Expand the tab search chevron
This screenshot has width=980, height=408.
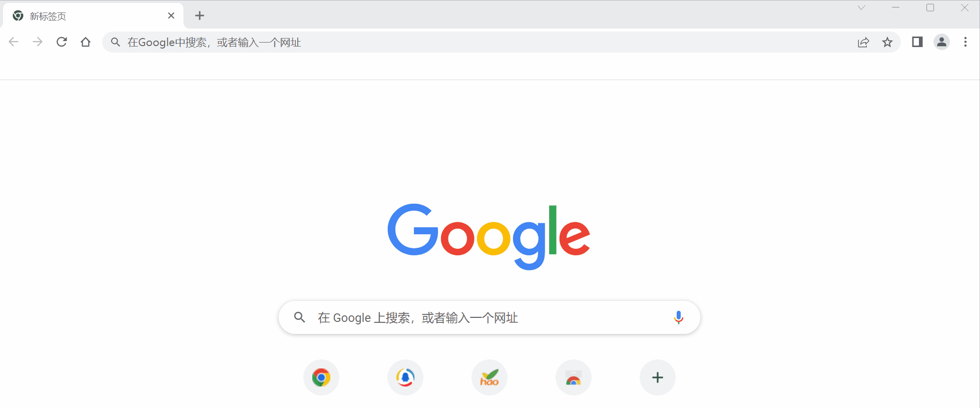pyautogui.click(x=861, y=8)
